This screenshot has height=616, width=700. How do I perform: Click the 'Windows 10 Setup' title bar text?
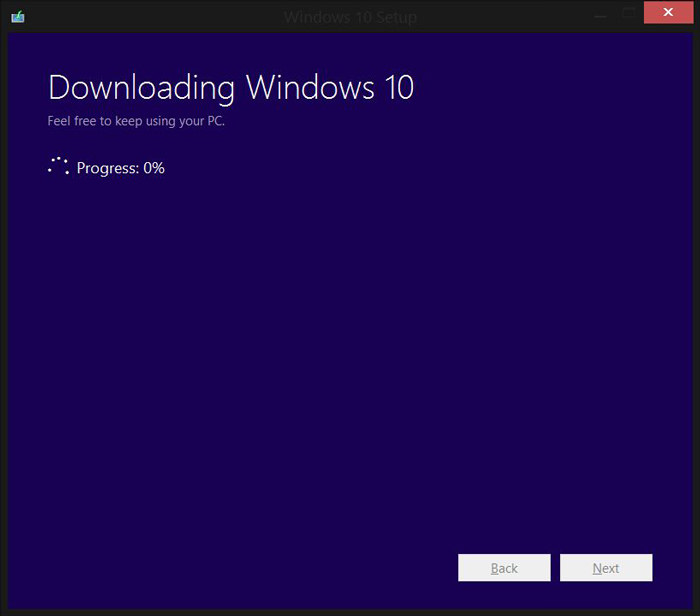point(350,17)
